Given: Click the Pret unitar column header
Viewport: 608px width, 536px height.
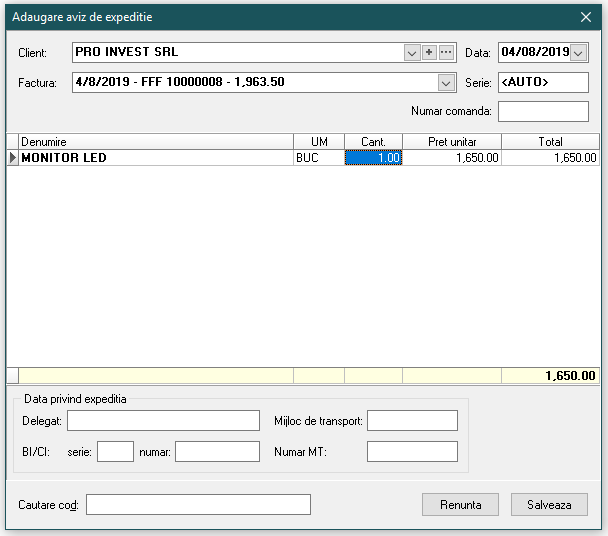Looking at the screenshot, I should point(451,142).
